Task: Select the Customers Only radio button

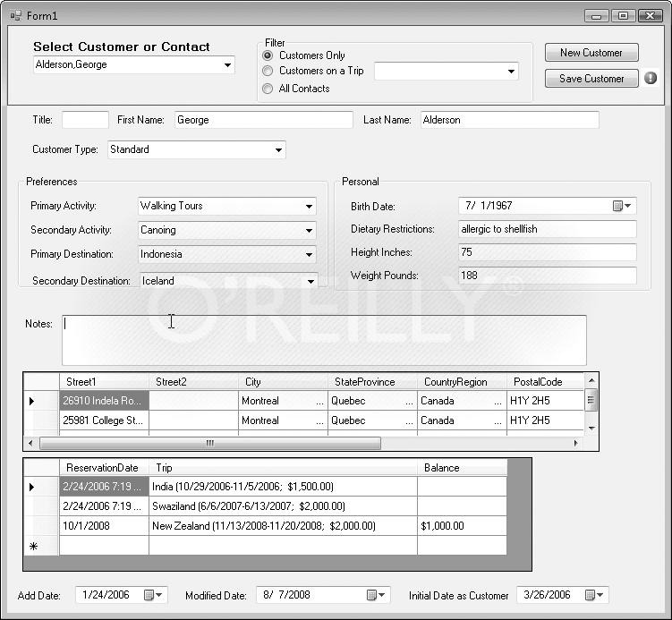Action: tap(268, 55)
